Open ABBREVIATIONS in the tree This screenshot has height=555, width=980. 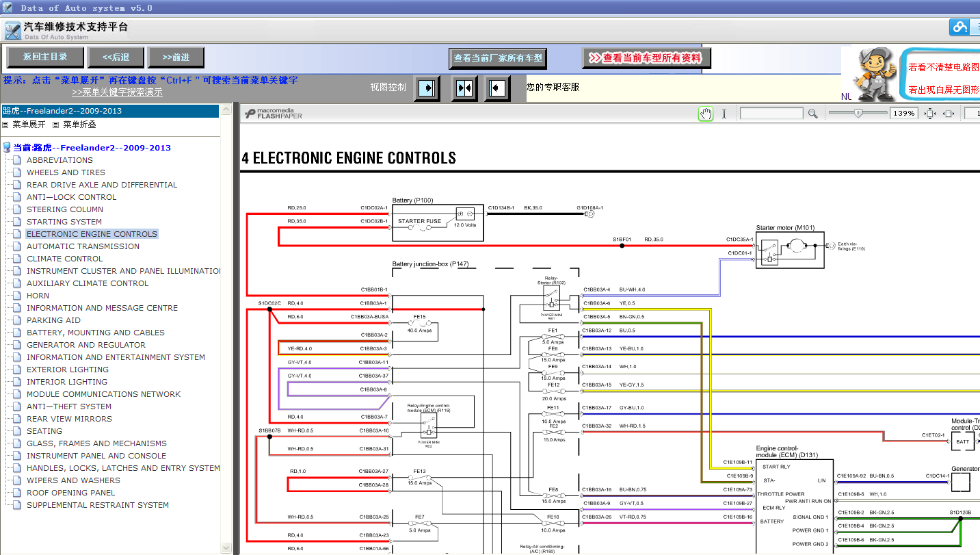(59, 160)
